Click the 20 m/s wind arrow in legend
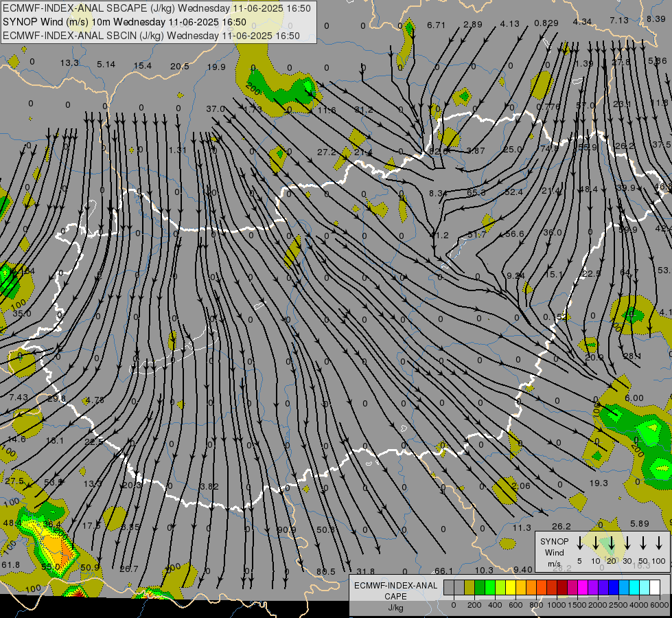Image resolution: width=672 pixels, height=618 pixels. coord(612,543)
